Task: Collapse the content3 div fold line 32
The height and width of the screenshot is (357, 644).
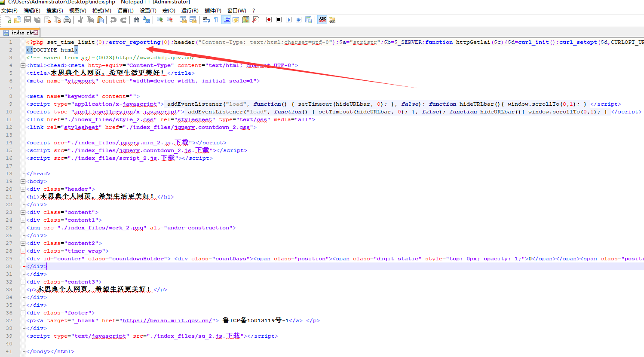Action: (x=23, y=282)
